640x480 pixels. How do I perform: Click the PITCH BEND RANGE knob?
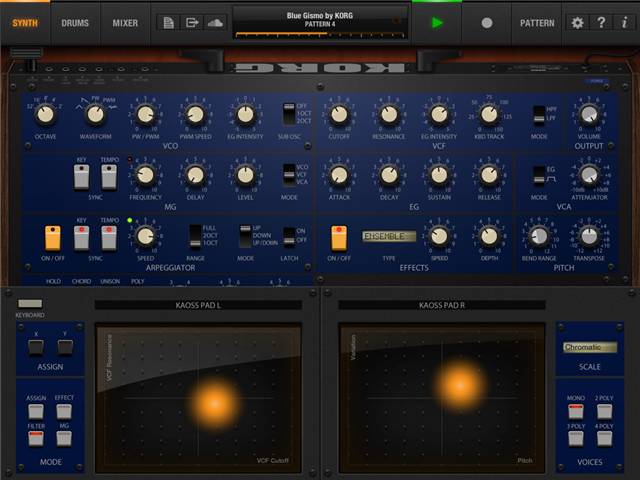click(539, 236)
